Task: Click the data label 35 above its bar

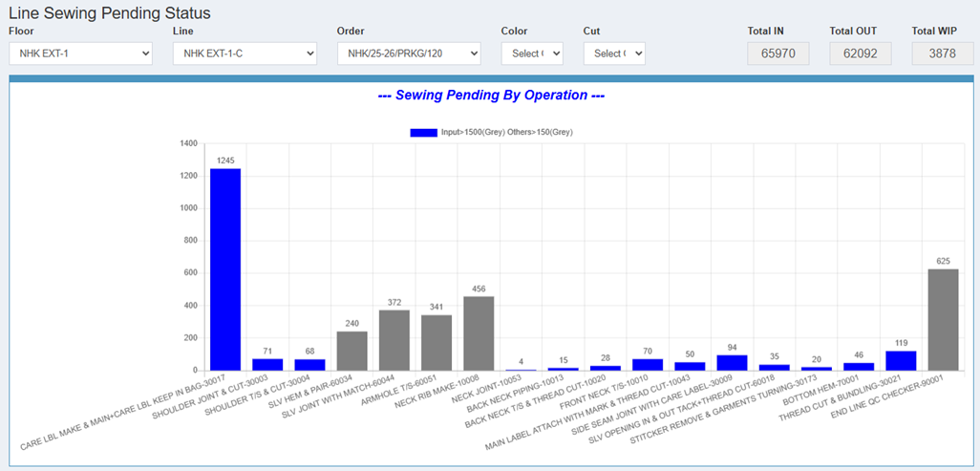Action: pos(775,356)
